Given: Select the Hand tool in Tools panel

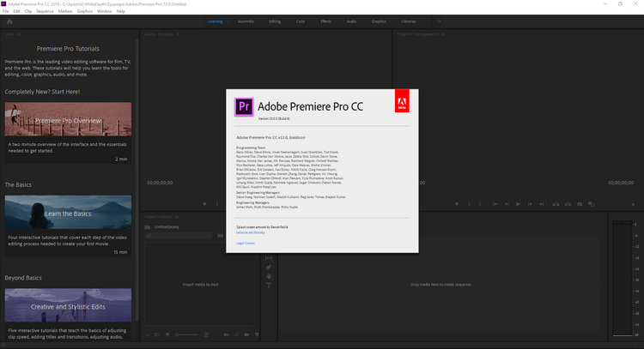Looking at the screenshot, I should (x=269, y=276).
